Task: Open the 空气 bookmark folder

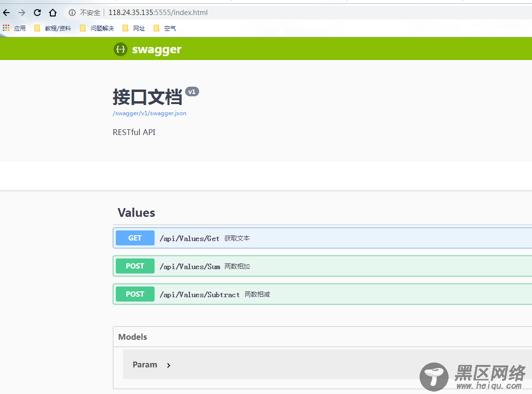Action: coord(165,28)
